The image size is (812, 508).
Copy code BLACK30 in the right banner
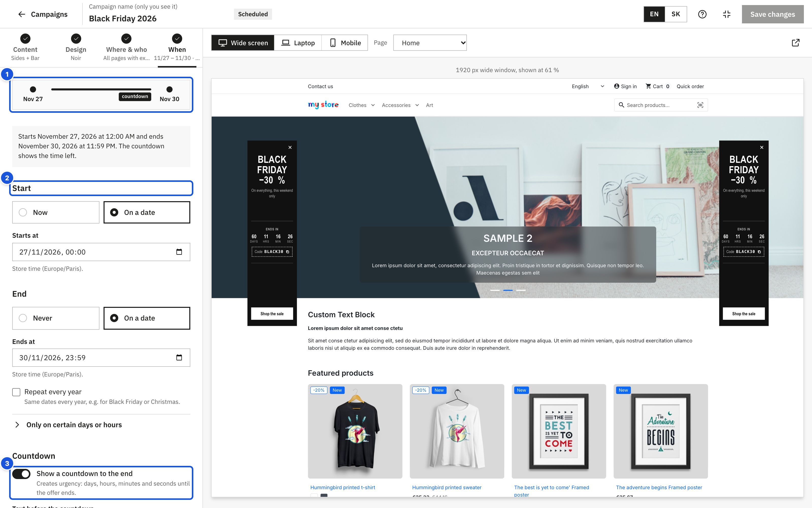click(x=759, y=252)
